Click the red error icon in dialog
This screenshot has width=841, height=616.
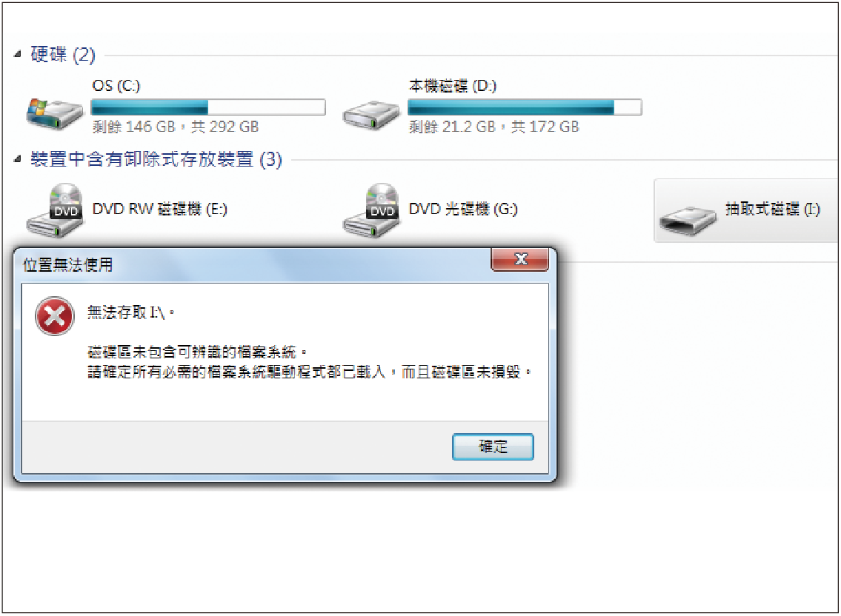pos(54,315)
